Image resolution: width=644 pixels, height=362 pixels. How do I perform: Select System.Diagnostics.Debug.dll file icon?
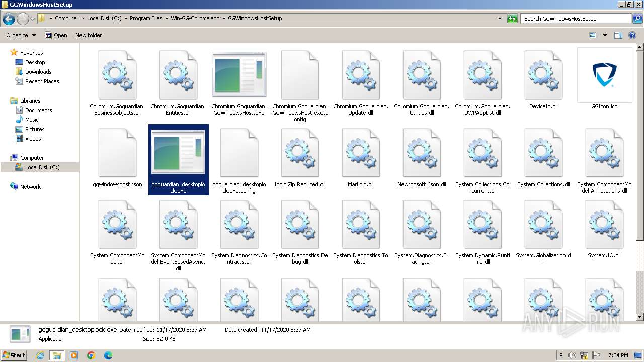[x=300, y=224]
